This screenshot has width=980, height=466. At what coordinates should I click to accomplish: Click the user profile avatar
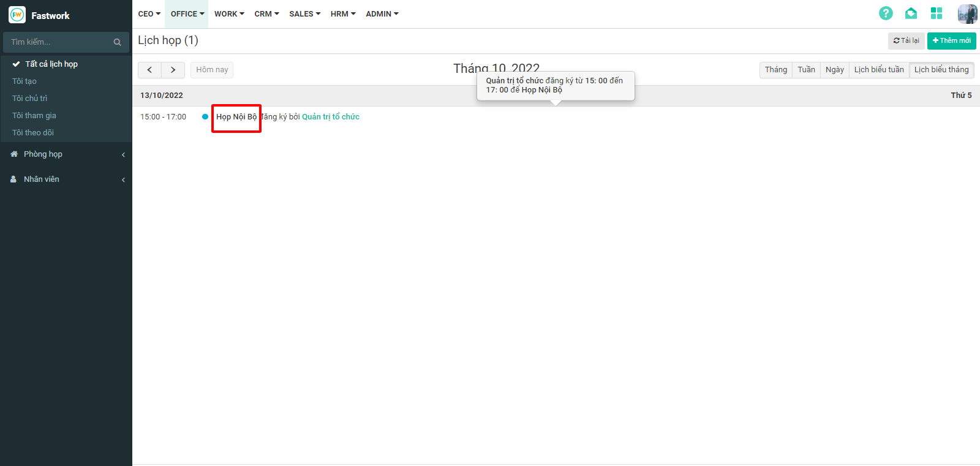pos(967,13)
